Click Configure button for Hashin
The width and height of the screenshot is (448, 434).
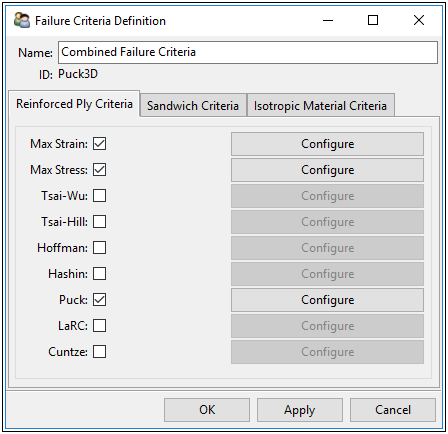(x=327, y=274)
